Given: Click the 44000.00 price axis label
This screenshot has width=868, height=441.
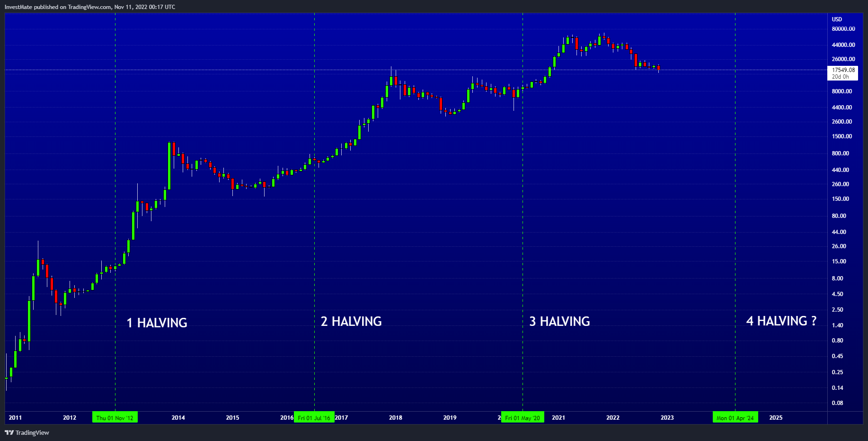Looking at the screenshot, I should (843, 45).
